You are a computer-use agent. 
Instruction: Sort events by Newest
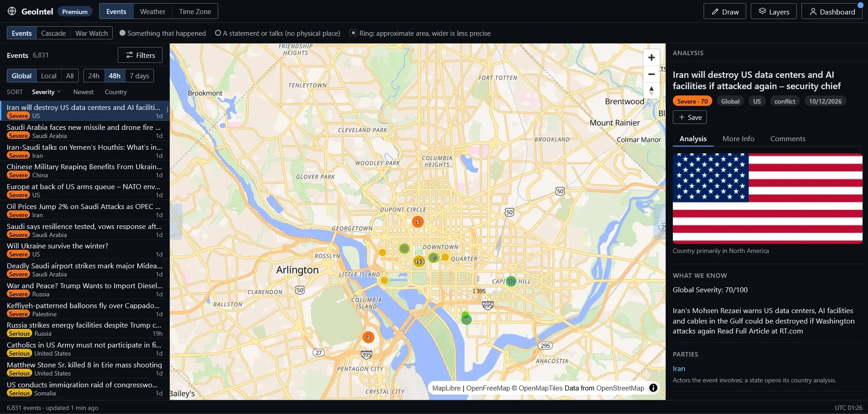click(83, 92)
